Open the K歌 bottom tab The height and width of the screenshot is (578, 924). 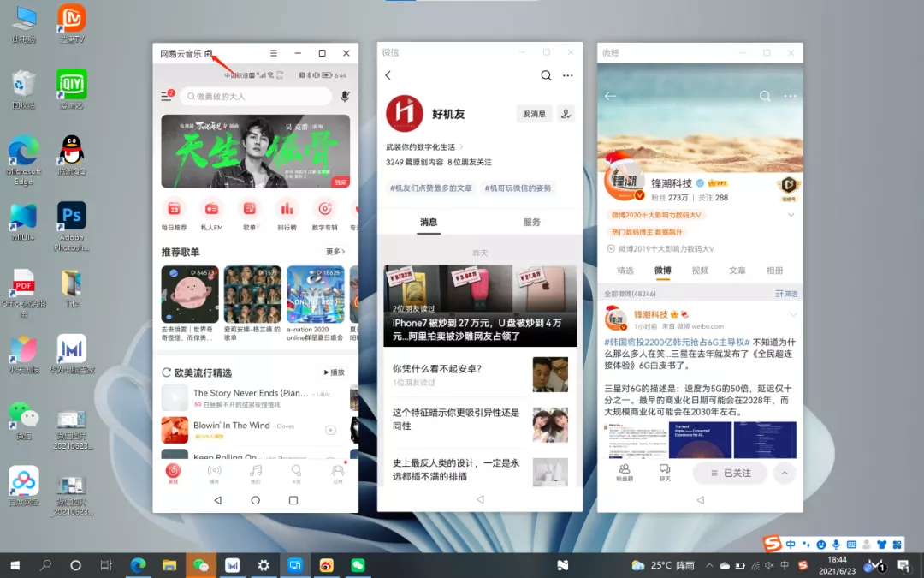296,473
